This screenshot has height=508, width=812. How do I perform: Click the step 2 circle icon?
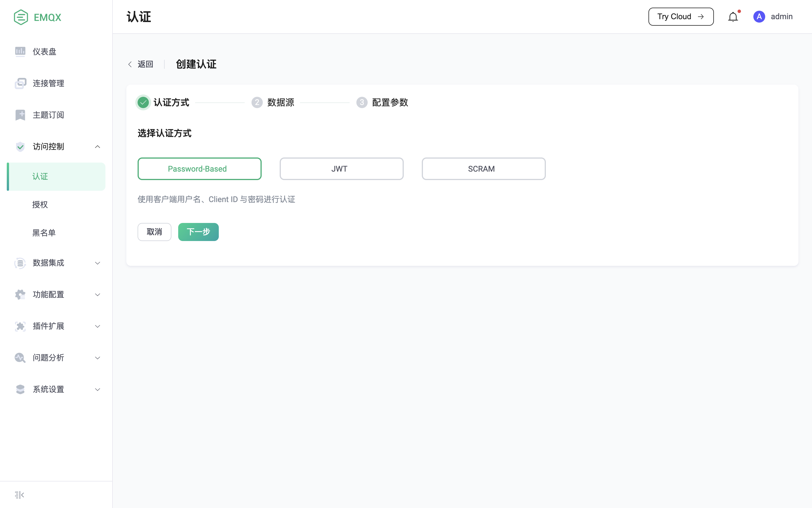pyautogui.click(x=257, y=102)
